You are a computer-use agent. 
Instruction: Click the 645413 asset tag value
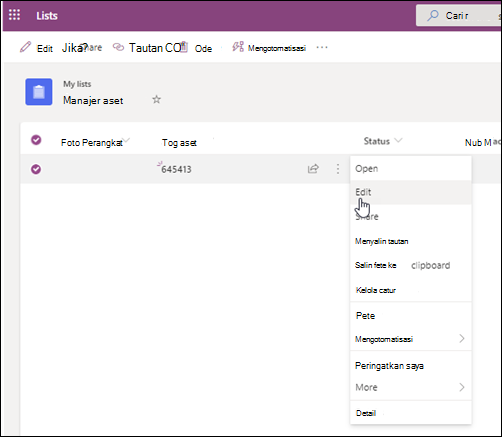pyautogui.click(x=176, y=169)
